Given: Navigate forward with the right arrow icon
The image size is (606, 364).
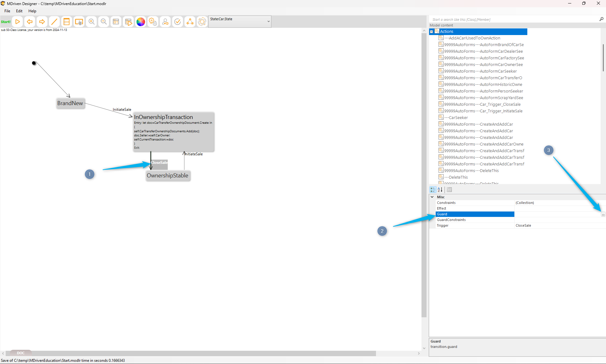Looking at the screenshot, I should point(42,22).
